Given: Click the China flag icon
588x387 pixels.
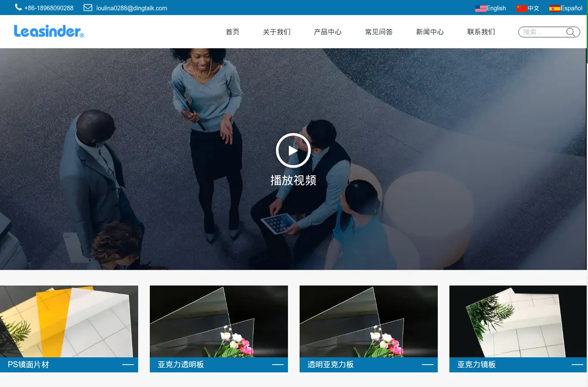Looking at the screenshot, I should point(522,8).
